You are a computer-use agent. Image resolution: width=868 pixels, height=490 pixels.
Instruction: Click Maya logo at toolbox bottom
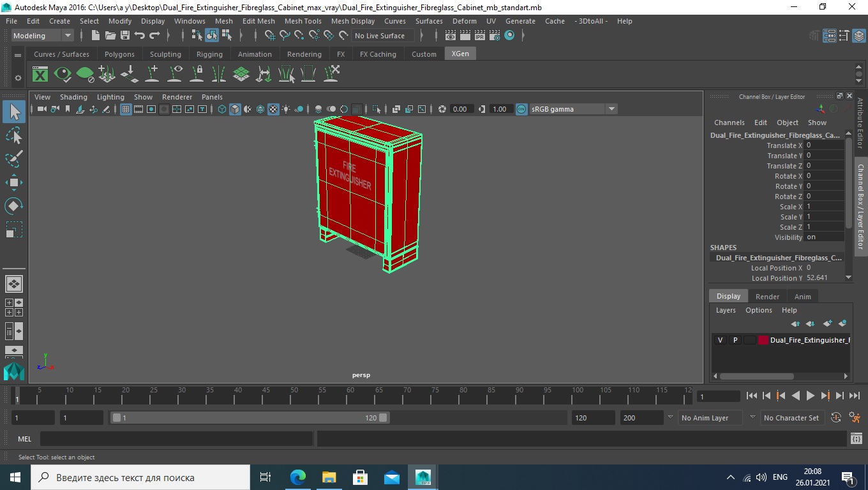point(14,371)
